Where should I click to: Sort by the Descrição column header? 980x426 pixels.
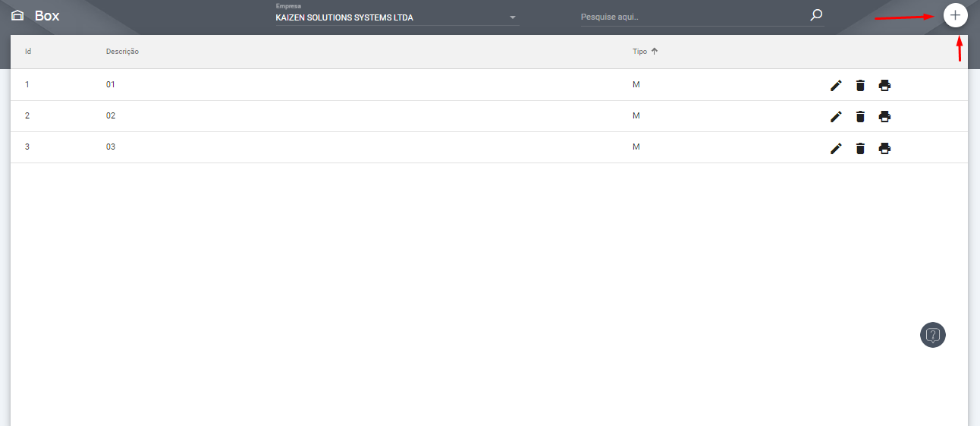[x=122, y=52]
